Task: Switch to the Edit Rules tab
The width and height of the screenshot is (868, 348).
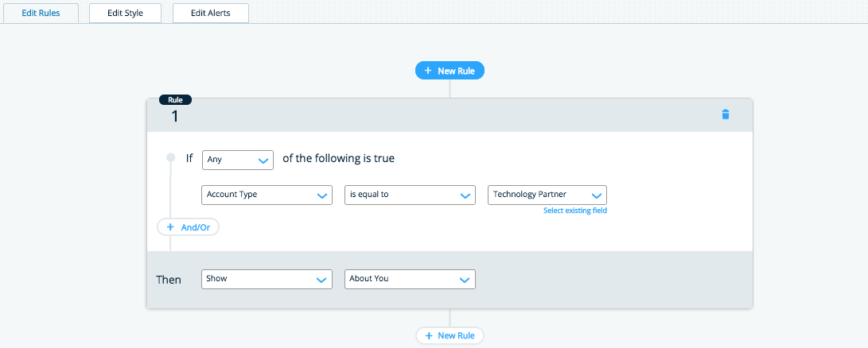Action: pyautogui.click(x=41, y=13)
